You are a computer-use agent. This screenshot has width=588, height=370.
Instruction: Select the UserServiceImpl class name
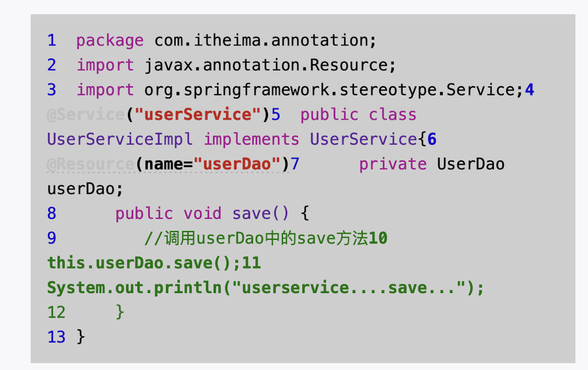point(120,139)
